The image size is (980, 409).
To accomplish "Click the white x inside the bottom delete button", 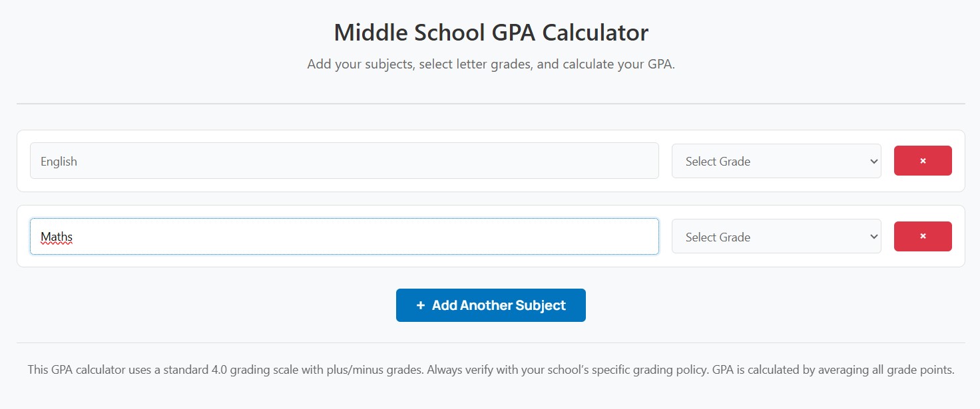I will click(923, 236).
